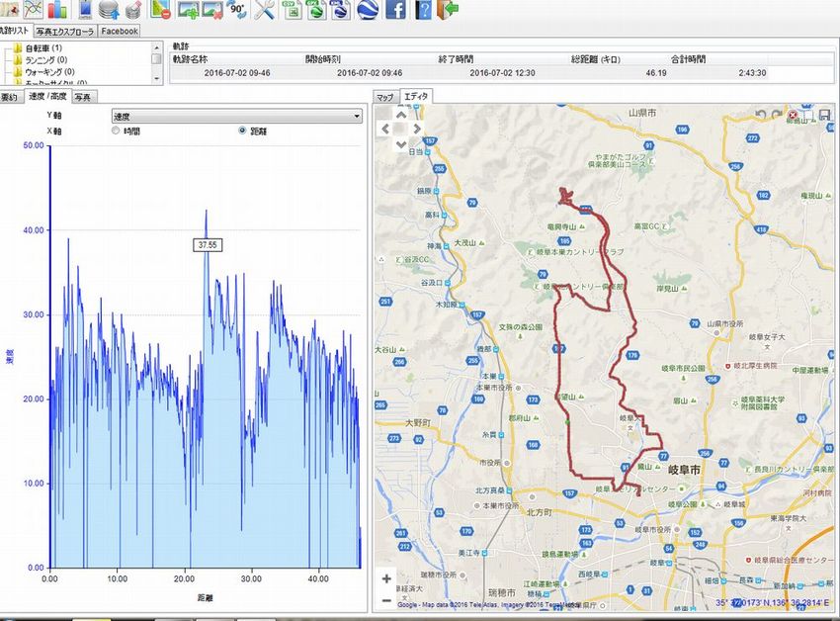The height and width of the screenshot is (621, 840).
Task: Select the 自転車 (1) folder
Action: point(43,48)
